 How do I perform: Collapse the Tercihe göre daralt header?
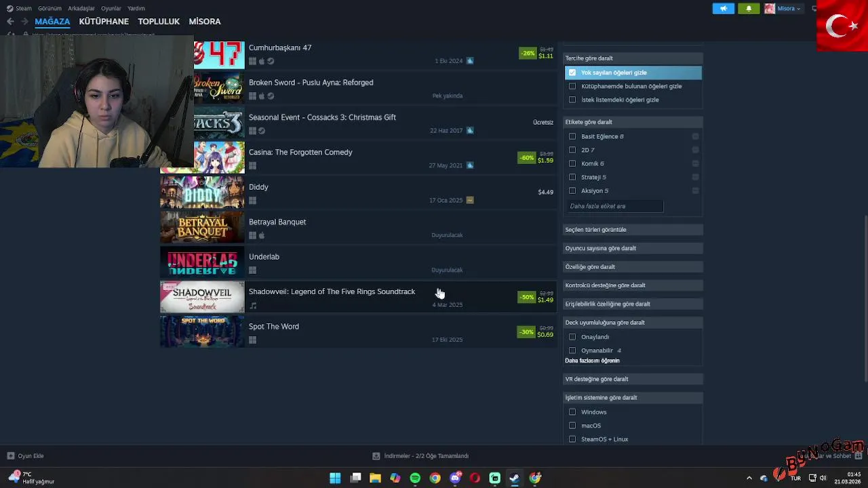[x=633, y=58]
